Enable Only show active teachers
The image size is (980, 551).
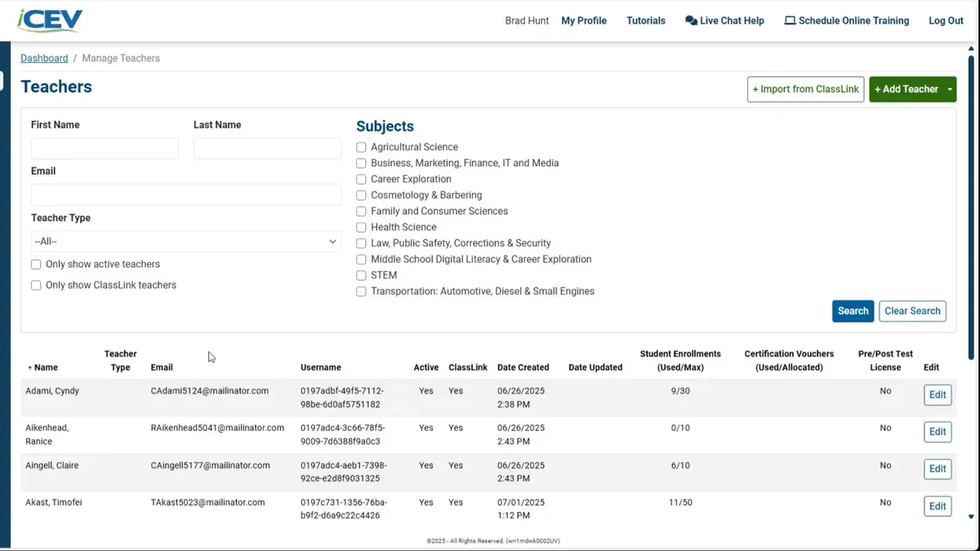[x=36, y=264]
